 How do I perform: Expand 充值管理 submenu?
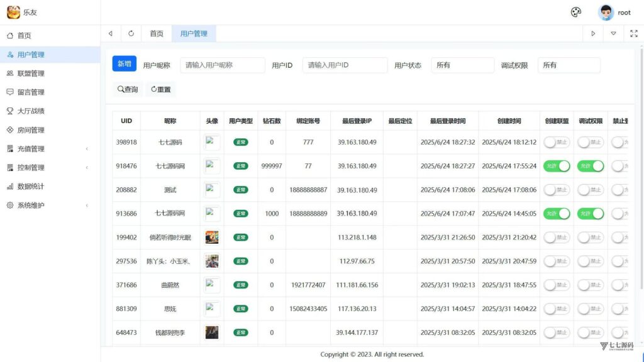coord(50,148)
